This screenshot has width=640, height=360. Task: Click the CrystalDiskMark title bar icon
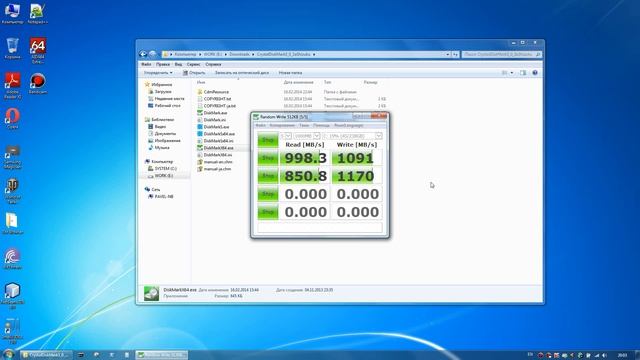coord(256,117)
